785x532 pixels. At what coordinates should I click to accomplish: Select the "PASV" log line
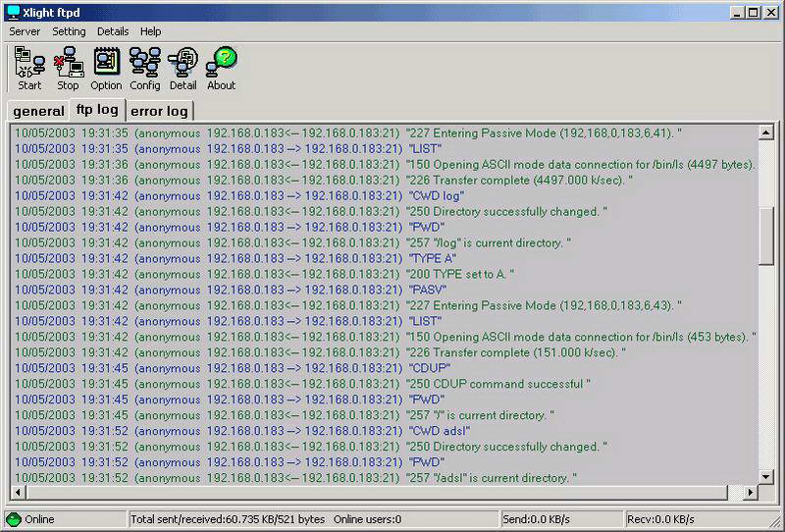pos(231,290)
